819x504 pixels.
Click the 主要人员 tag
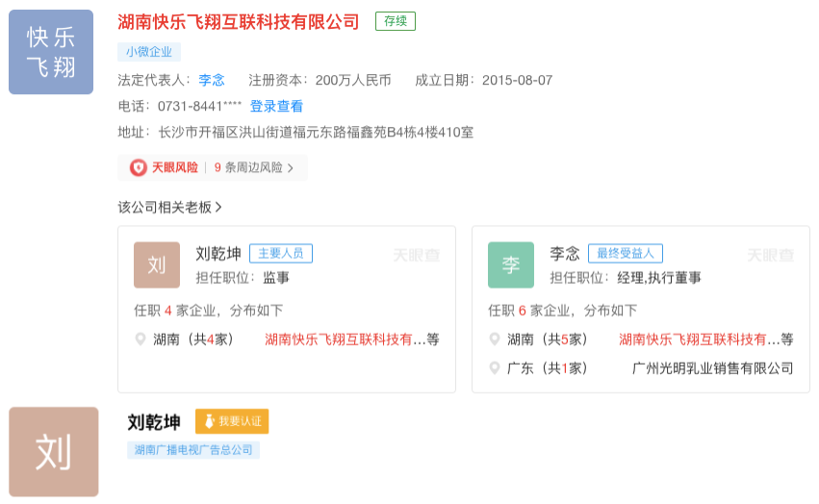click(281, 253)
